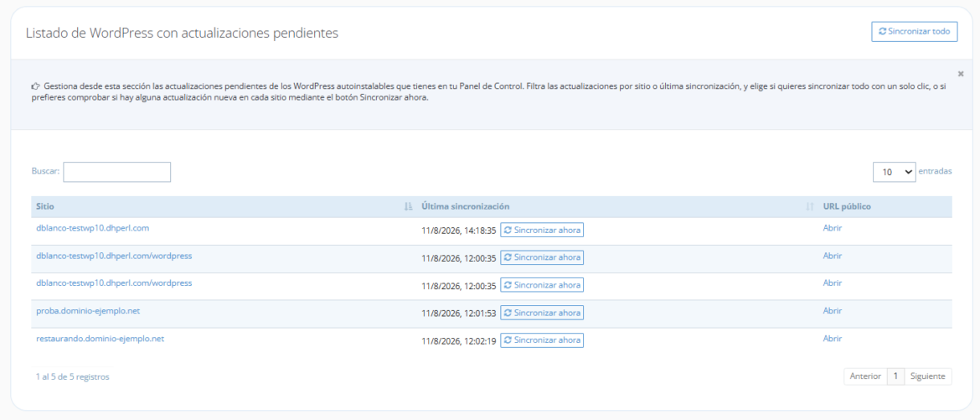This screenshot has width=980, height=420.
Task: Click Abrir for proba.dominio-ejemplo.net
Action: click(833, 310)
